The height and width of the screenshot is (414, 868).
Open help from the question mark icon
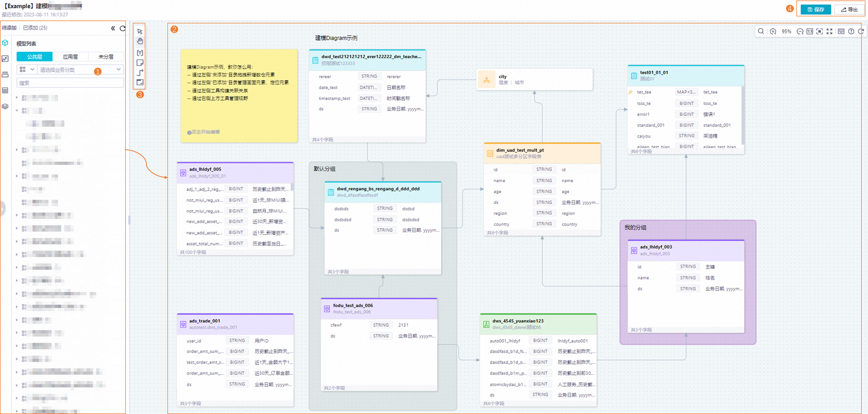coord(851,31)
